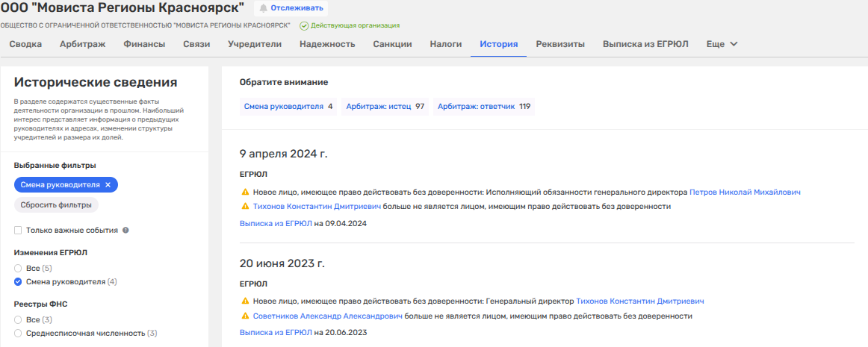This screenshot has height=347, width=868.
Task: Click Арбитраж: истец 97 tag
Action: point(385,107)
